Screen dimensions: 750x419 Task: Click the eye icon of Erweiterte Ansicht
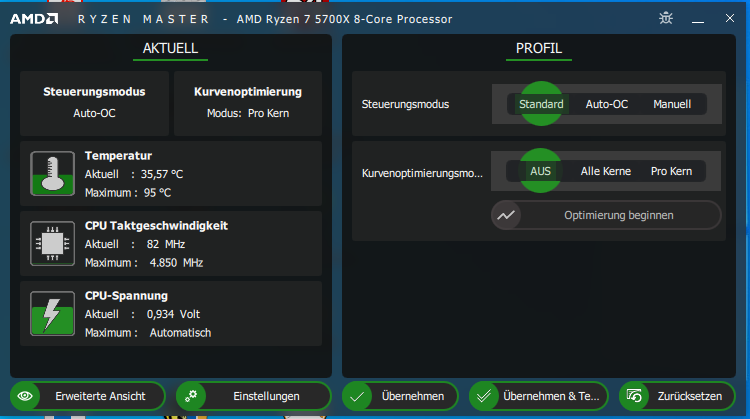(25, 396)
